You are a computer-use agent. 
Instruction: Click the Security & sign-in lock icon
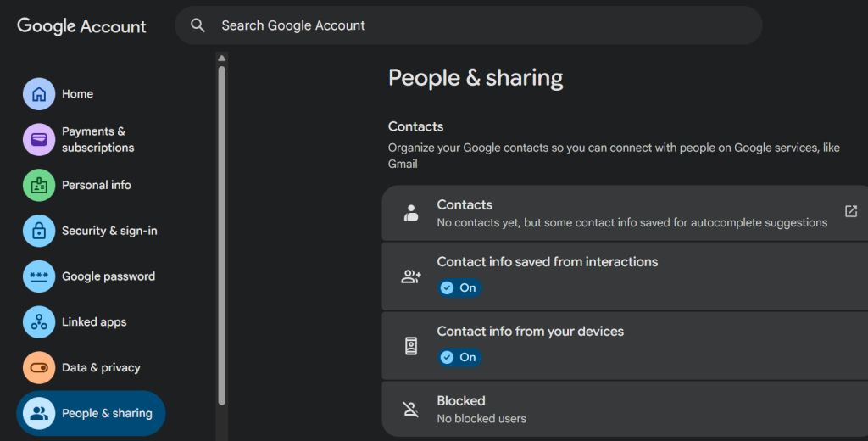39,231
